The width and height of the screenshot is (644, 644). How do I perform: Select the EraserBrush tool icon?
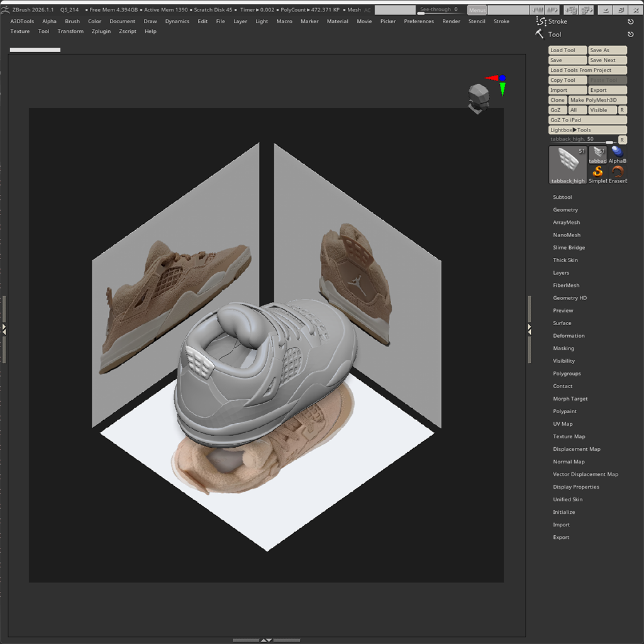[617, 175]
